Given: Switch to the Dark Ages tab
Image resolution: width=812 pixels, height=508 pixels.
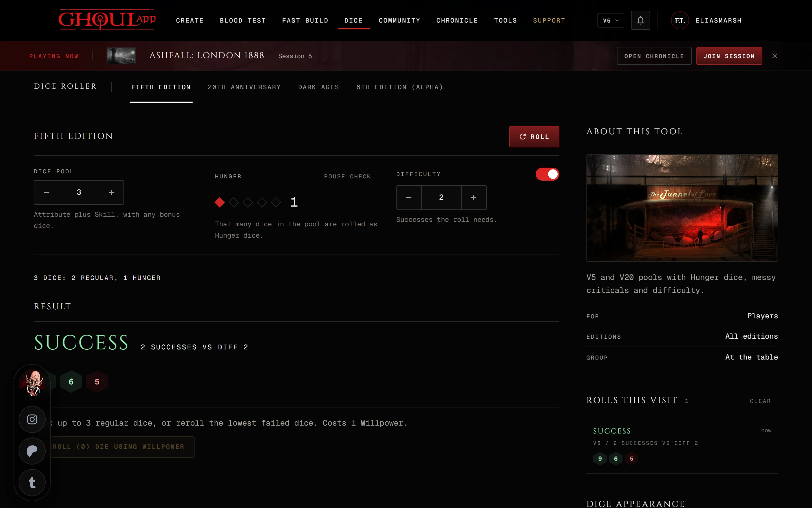Looking at the screenshot, I should click(319, 87).
